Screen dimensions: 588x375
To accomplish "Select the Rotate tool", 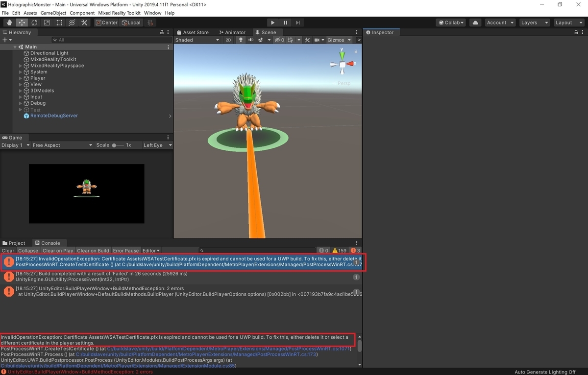I will [34, 23].
